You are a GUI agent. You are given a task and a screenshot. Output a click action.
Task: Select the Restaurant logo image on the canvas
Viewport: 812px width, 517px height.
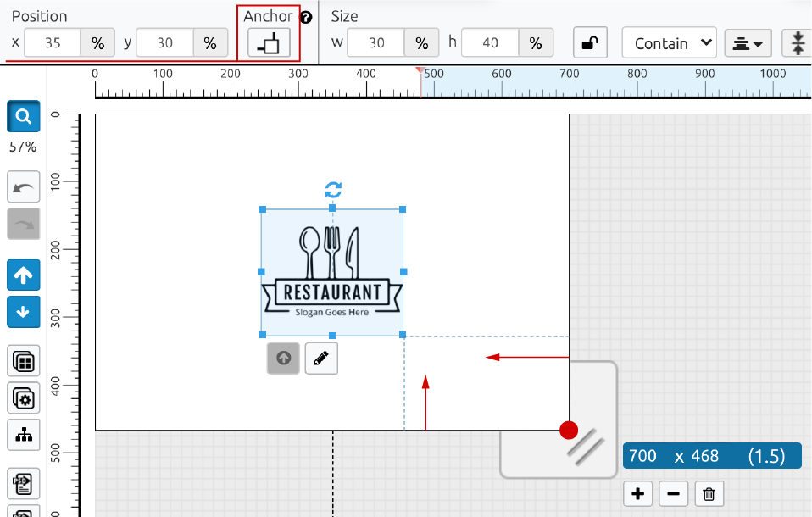(332, 272)
